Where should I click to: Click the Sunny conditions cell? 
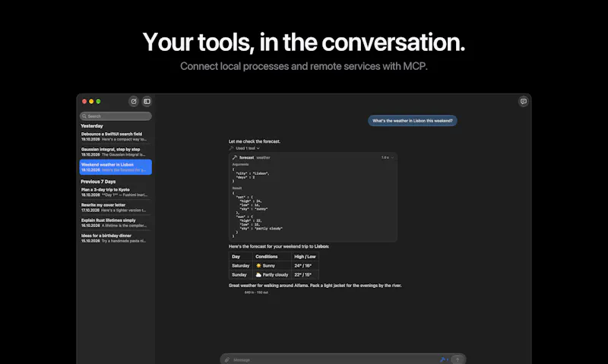click(x=272, y=265)
